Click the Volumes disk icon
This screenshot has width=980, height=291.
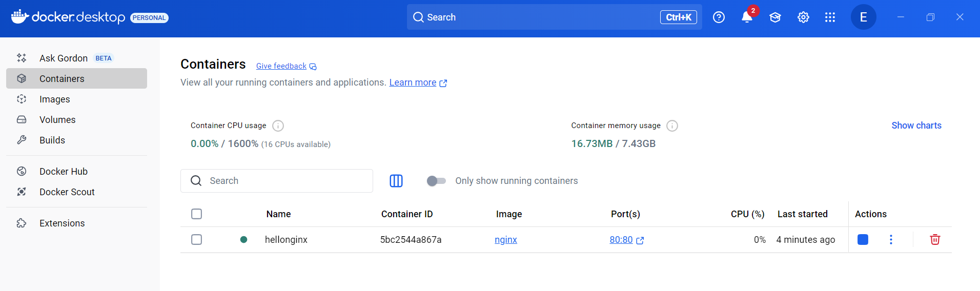coord(22,119)
